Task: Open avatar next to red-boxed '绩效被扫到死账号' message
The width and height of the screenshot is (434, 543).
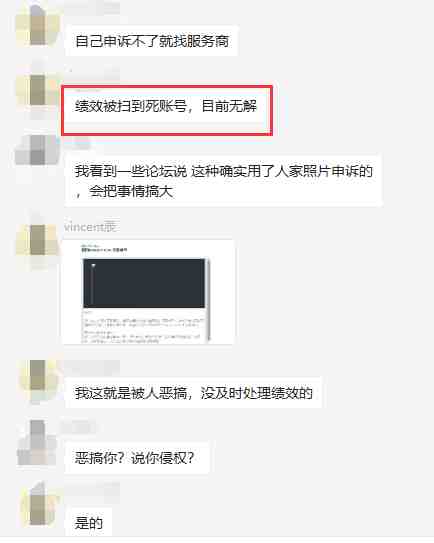Action: point(37,91)
